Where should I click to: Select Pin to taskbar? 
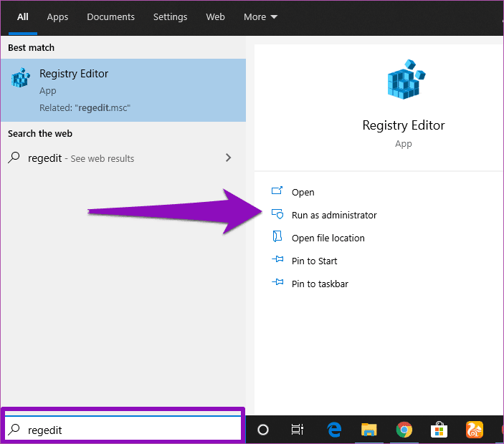(320, 284)
